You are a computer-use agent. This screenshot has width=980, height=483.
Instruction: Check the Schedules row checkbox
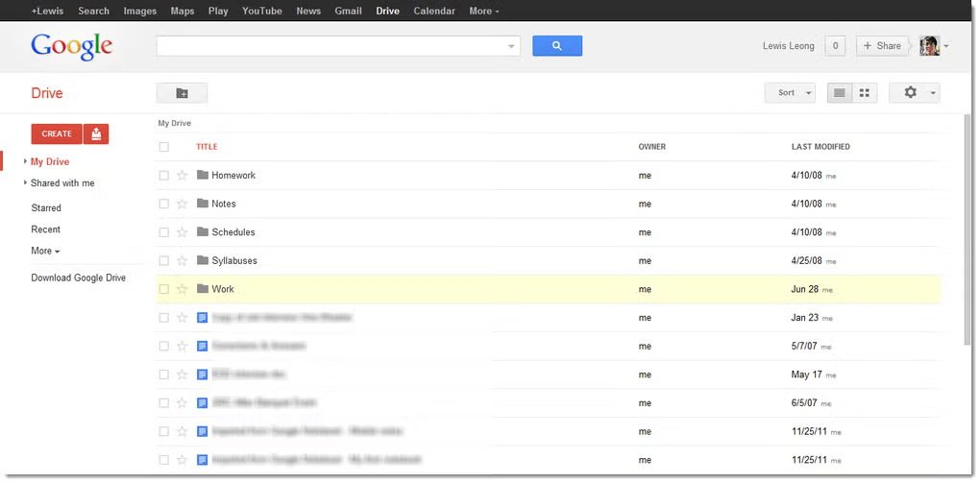163,232
